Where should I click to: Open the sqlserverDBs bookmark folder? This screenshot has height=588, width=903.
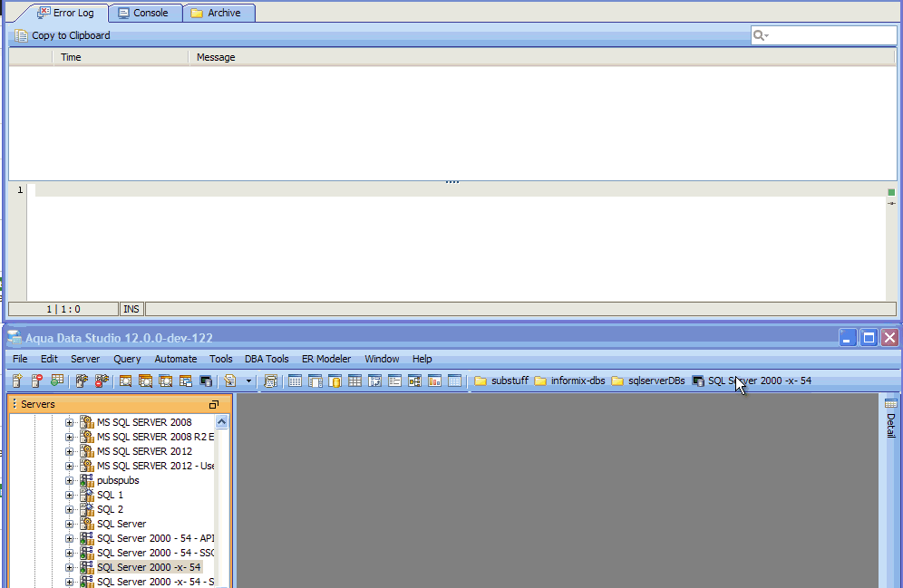648,381
